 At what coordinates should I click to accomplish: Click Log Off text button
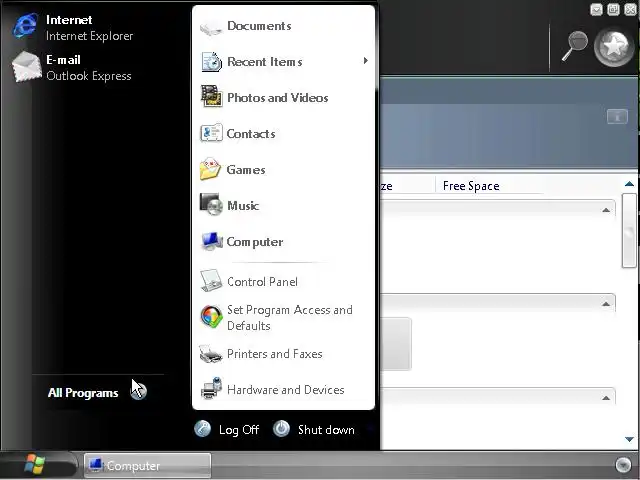tap(239, 430)
